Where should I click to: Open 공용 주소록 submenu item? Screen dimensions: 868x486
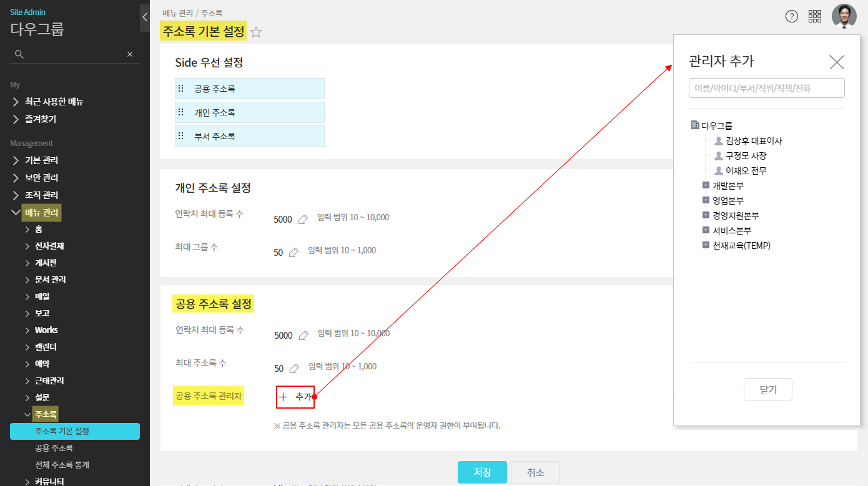pos(54,448)
